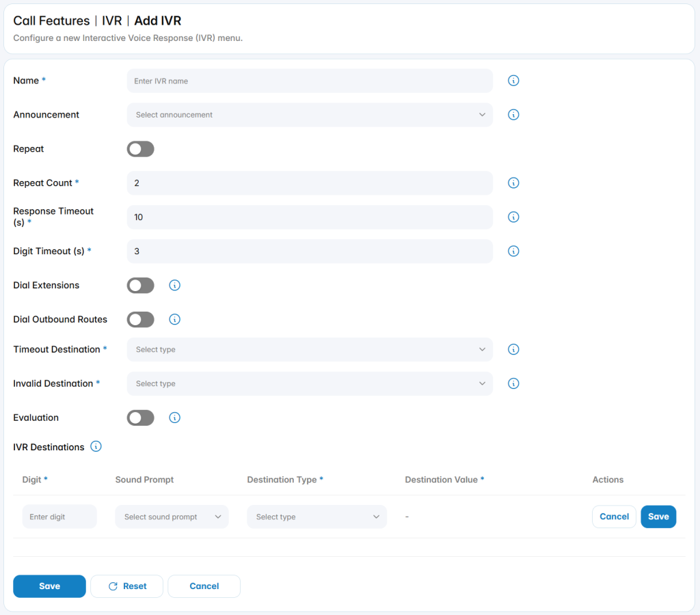Save the IVR destination row
The image size is (700, 615).
[x=658, y=517]
